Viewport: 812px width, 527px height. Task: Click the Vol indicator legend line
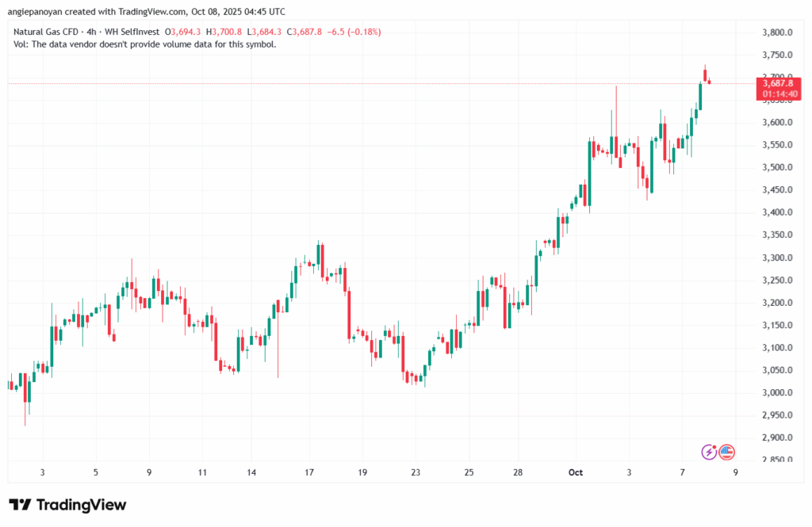(x=145, y=44)
